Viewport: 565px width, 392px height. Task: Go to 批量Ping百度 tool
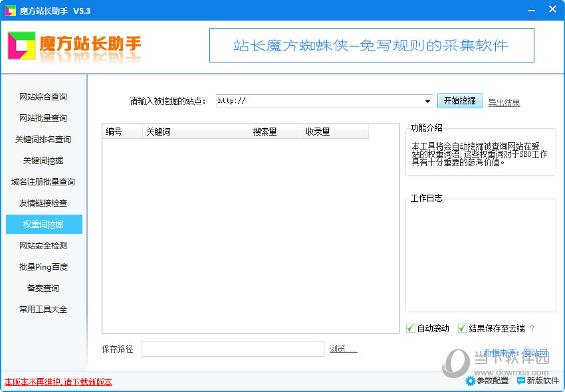click(x=43, y=267)
